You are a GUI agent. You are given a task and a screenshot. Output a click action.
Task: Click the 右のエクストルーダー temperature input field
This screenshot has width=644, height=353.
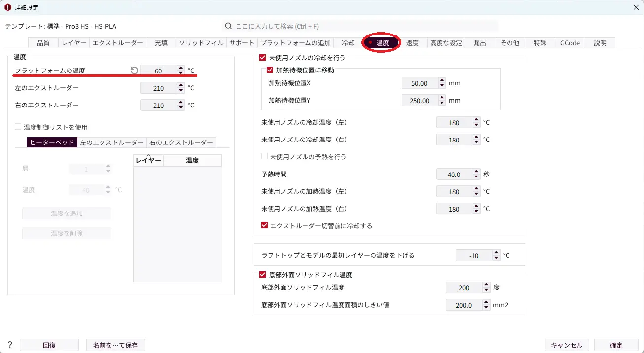point(158,106)
